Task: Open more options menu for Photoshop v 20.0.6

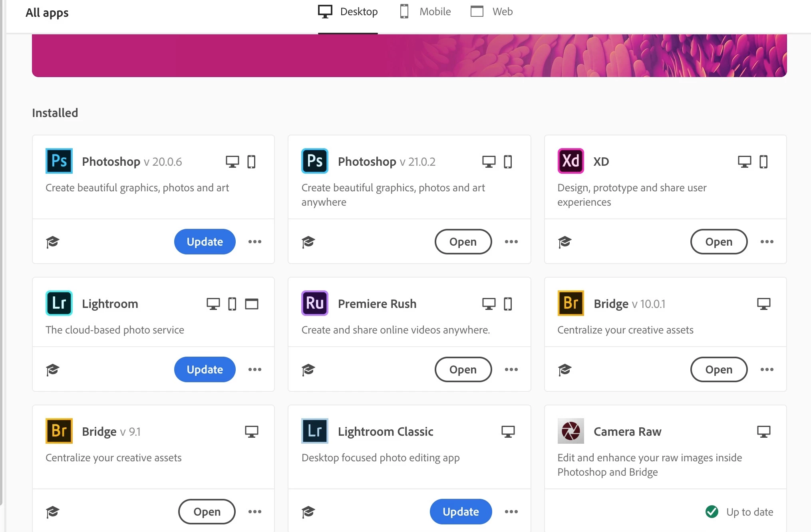Action: tap(255, 242)
